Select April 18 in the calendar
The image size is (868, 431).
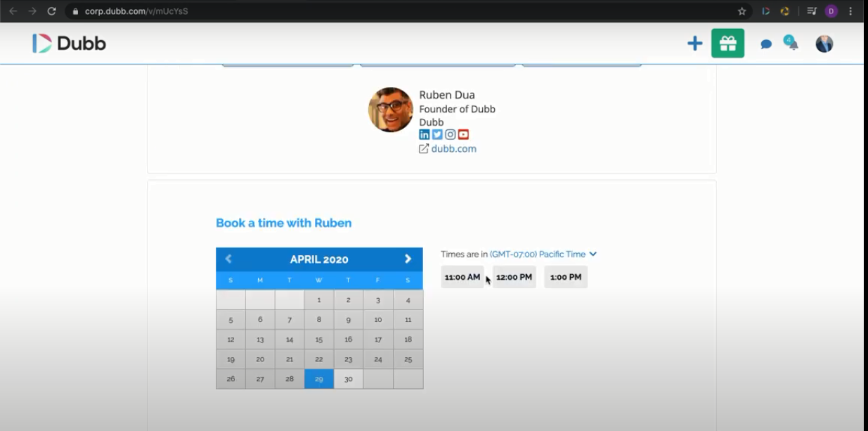point(408,340)
